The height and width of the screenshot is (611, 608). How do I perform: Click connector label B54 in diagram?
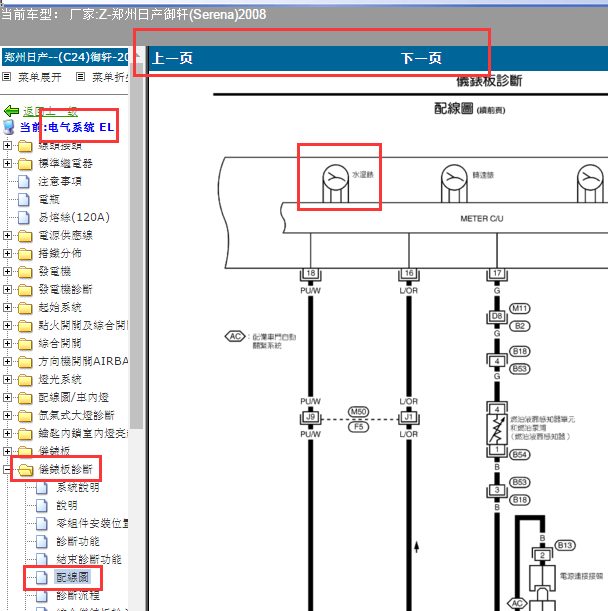click(x=520, y=454)
